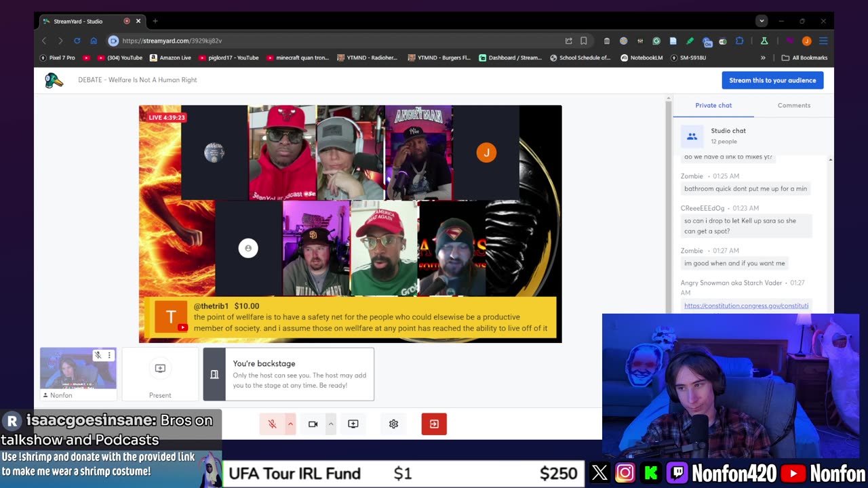
Task: Click the Grammarly extension icon
Action: point(656,41)
